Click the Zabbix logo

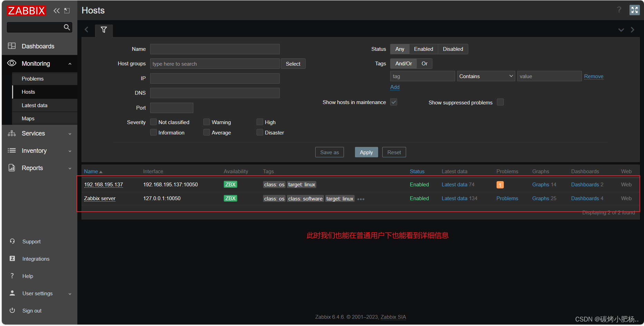pos(26,11)
